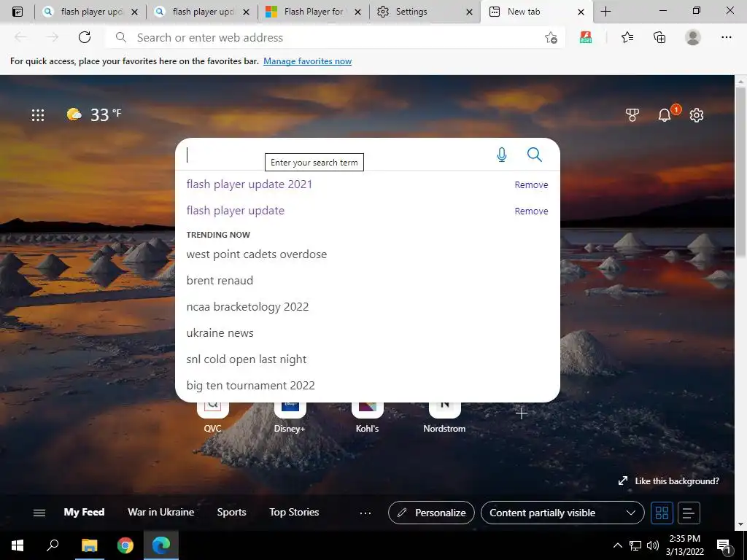Open Google Chrome from the taskbar
Viewport: 747px width, 560px height.
point(125,545)
